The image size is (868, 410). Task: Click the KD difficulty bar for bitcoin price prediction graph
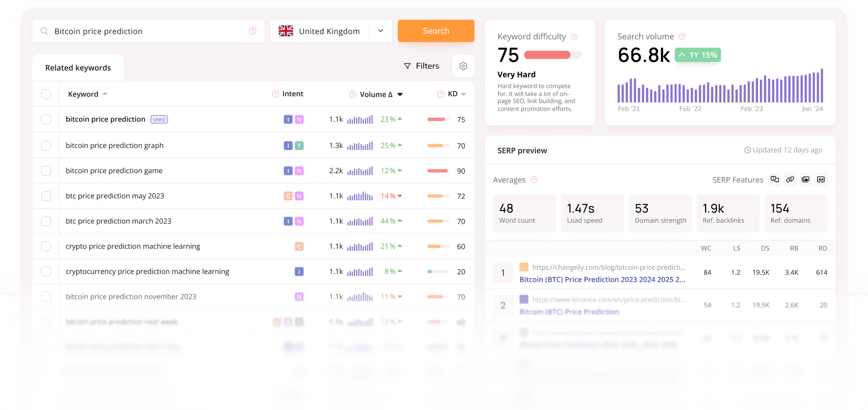tap(438, 145)
